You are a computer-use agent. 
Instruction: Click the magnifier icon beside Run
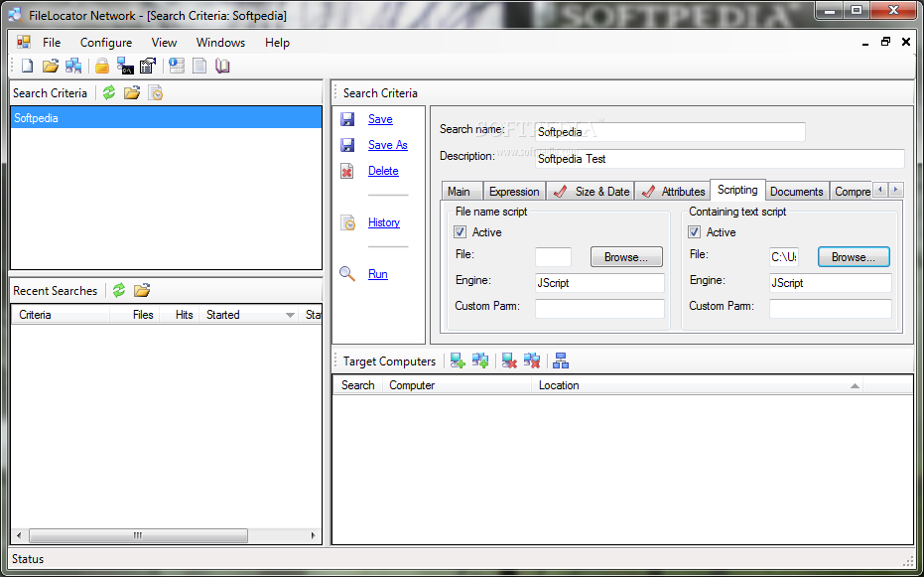pos(347,274)
